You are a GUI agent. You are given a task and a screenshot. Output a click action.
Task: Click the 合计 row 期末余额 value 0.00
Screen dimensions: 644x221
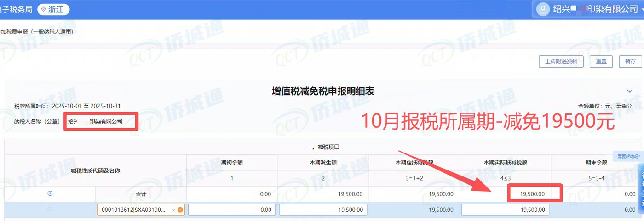click(630, 194)
